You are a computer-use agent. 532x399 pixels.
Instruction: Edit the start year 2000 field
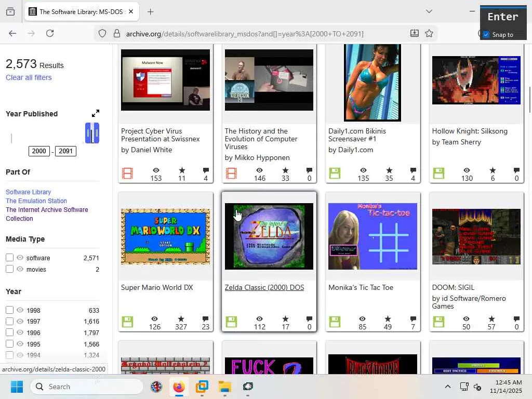coord(39,151)
